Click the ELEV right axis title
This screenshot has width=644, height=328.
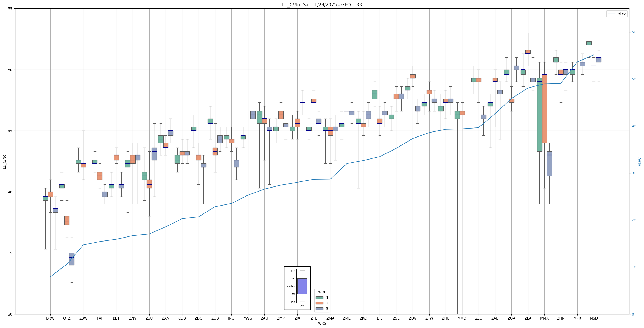tap(640, 162)
